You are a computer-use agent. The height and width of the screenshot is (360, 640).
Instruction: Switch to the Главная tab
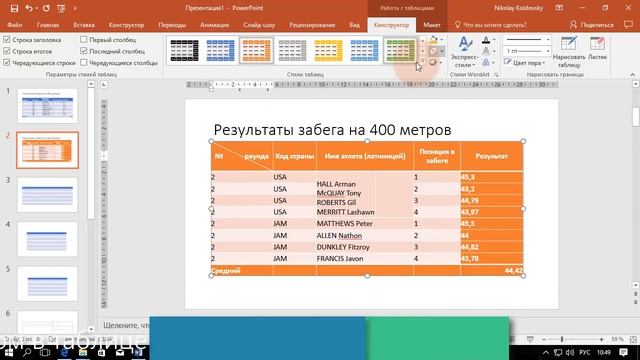pyautogui.click(x=48, y=25)
